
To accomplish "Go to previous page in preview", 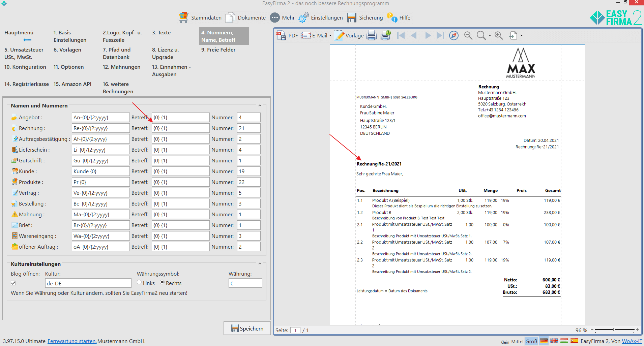I will (x=414, y=35).
